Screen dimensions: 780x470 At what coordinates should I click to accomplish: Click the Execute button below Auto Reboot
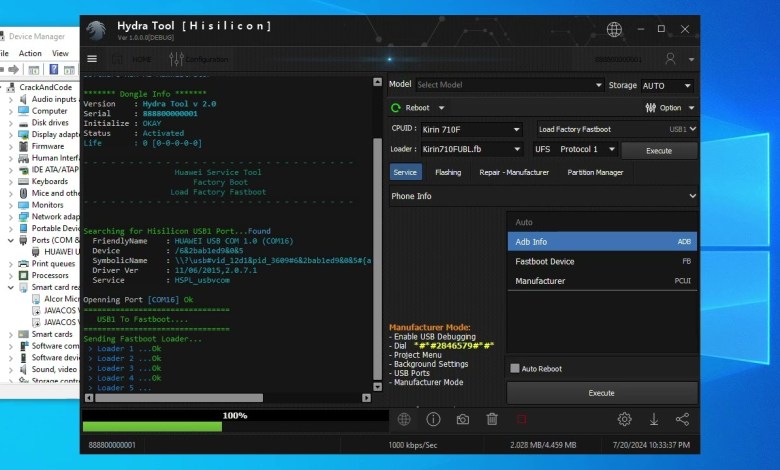[x=601, y=393]
